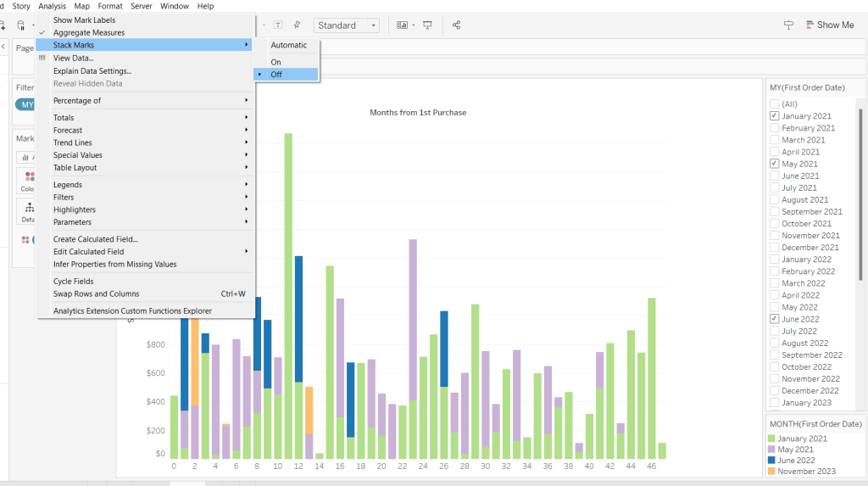The image size is (868, 486).
Task: Click the date filter list scrollbar
Action: point(861,195)
